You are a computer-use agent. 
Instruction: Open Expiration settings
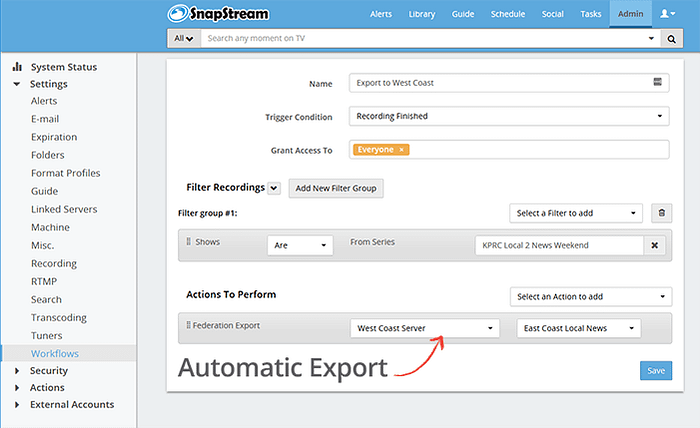click(x=54, y=137)
